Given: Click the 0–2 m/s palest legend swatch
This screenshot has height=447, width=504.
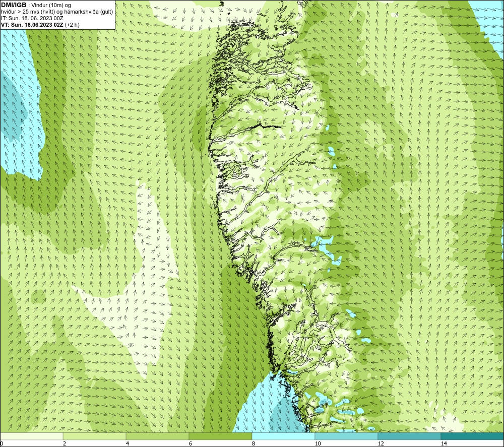Looking at the screenshot, I should [31, 436].
